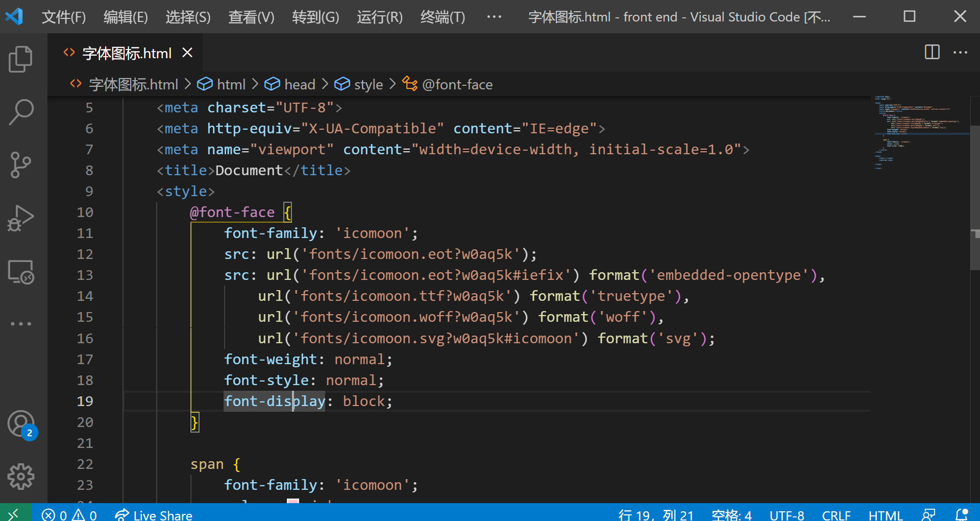The width and height of the screenshot is (980, 521).
Task: Change encoding via the UTF-8 indicator
Action: tap(787, 514)
